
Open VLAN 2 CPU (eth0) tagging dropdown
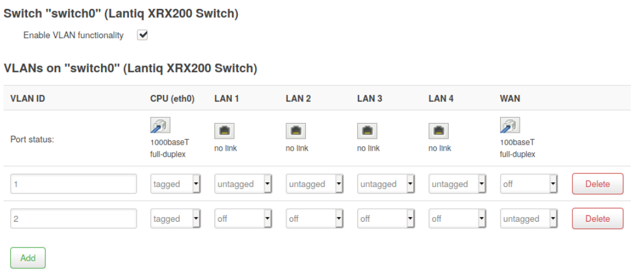click(x=176, y=219)
